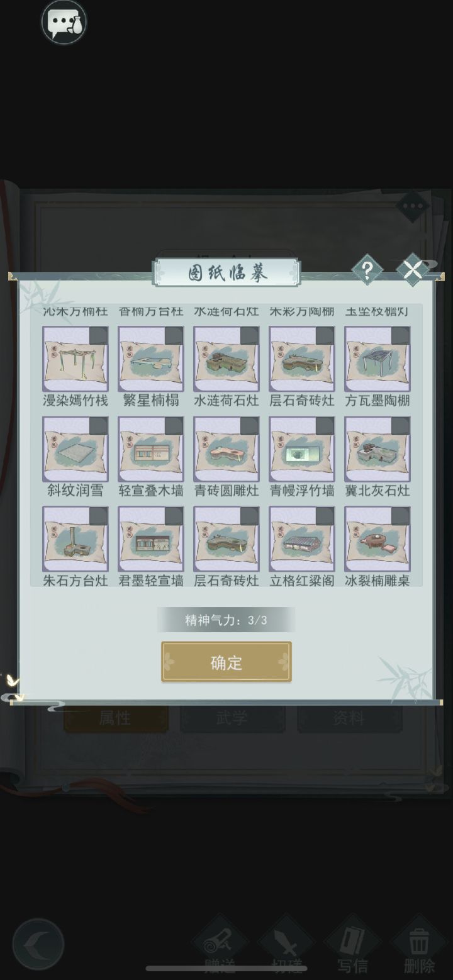Click the 确定 confirm button
Viewport: 453px width, 980px height.
[x=226, y=662]
